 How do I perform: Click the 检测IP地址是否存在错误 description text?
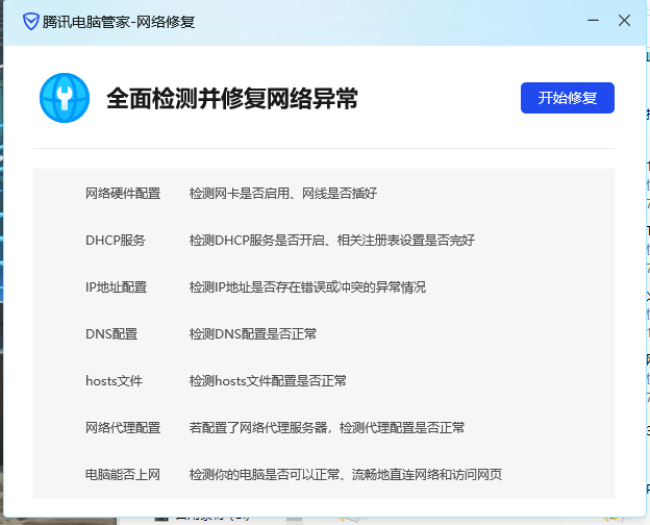pyautogui.click(x=307, y=287)
